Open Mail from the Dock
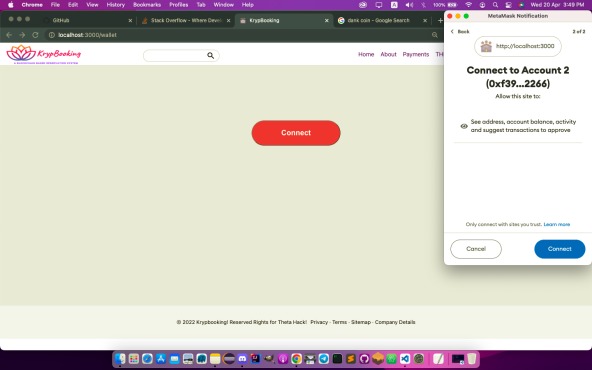 coord(174,358)
